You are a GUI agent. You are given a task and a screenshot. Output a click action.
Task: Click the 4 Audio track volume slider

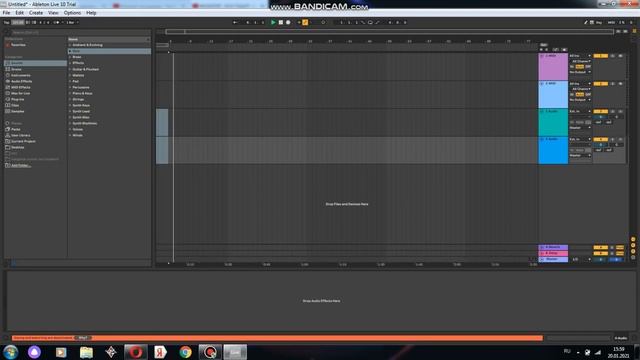(600, 144)
